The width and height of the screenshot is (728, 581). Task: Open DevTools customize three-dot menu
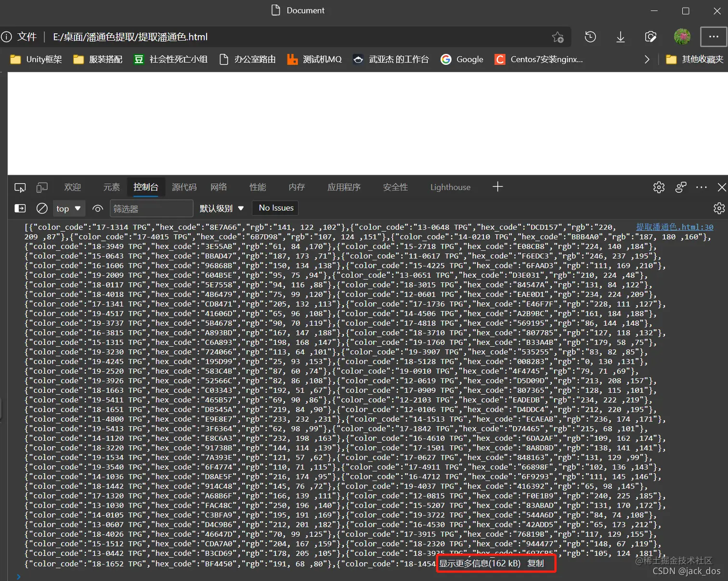click(702, 187)
